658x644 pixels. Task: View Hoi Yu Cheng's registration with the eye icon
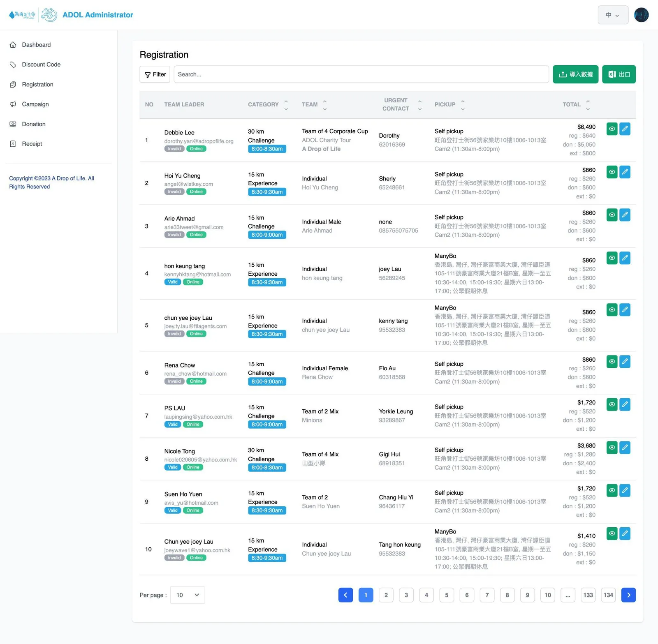[612, 172]
